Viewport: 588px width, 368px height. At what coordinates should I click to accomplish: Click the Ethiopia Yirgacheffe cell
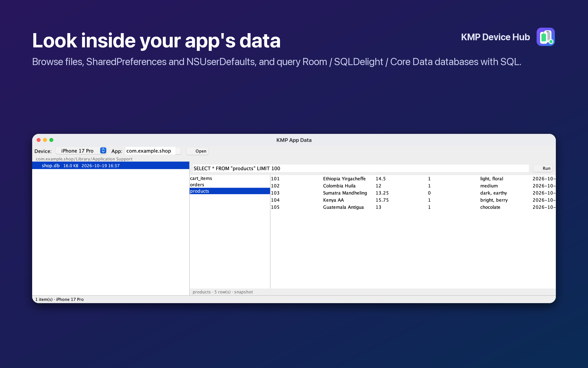344,179
